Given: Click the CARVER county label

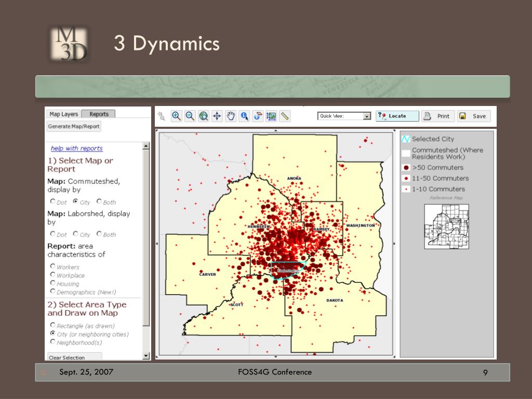Looking at the screenshot, I should pyautogui.click(x=208, y=274).
